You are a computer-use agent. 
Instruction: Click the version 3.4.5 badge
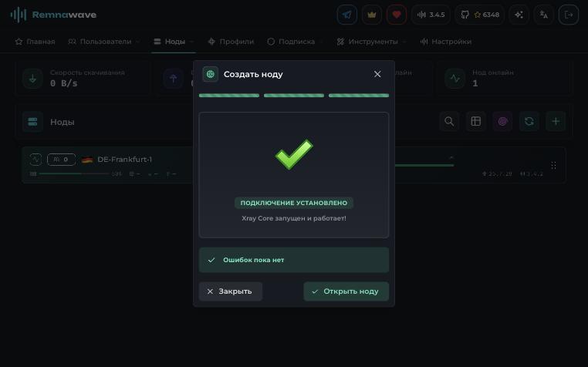(x=431, y=15)
